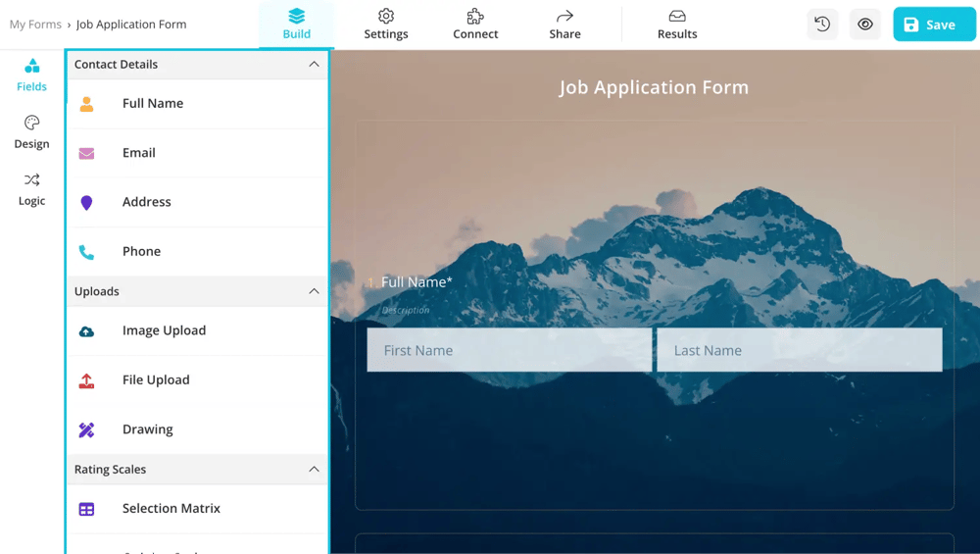Add the Drawing field label
This screenshot has height=554, width=980.
[148, 428]
